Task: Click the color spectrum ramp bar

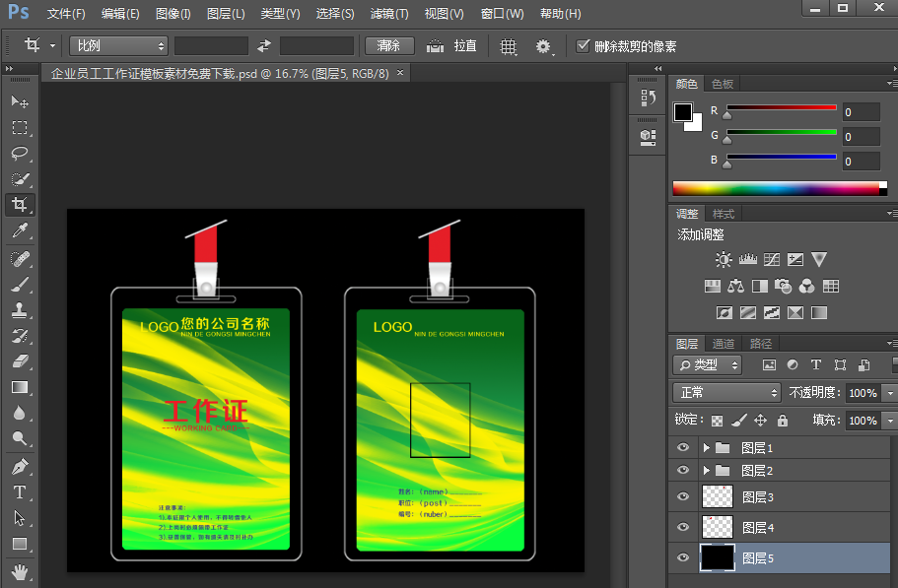Action: click(x=775, y=188)
